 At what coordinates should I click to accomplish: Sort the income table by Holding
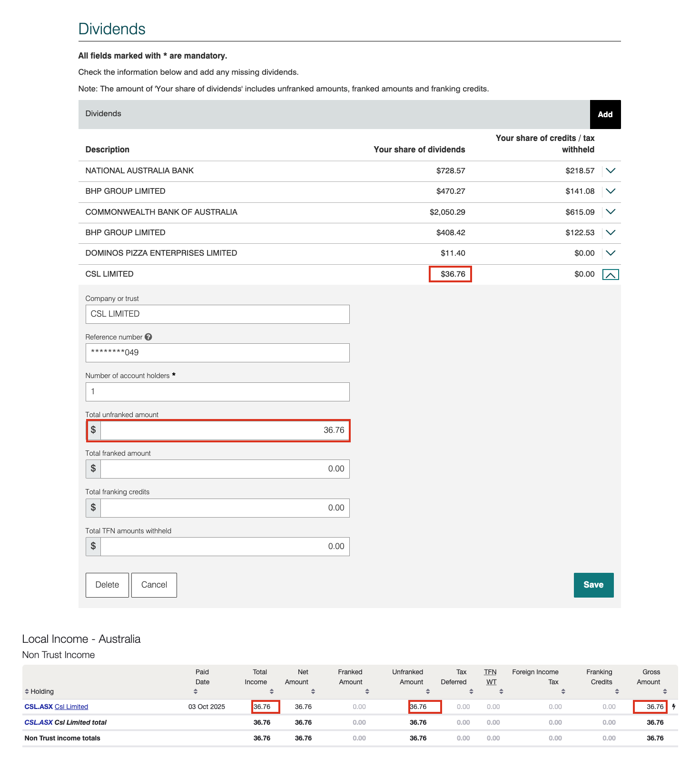click(x=27, y=691)
